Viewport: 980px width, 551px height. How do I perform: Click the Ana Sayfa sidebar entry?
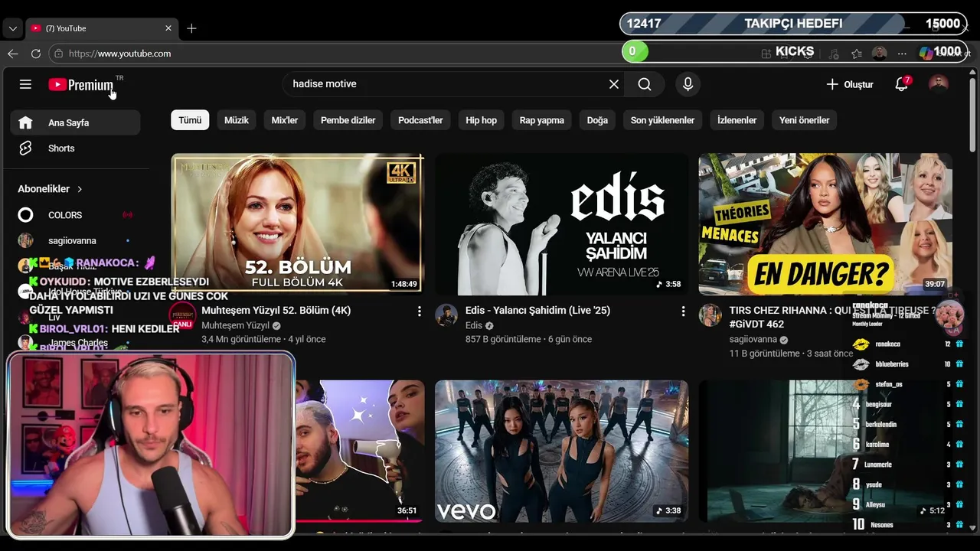tap(75, 122)
